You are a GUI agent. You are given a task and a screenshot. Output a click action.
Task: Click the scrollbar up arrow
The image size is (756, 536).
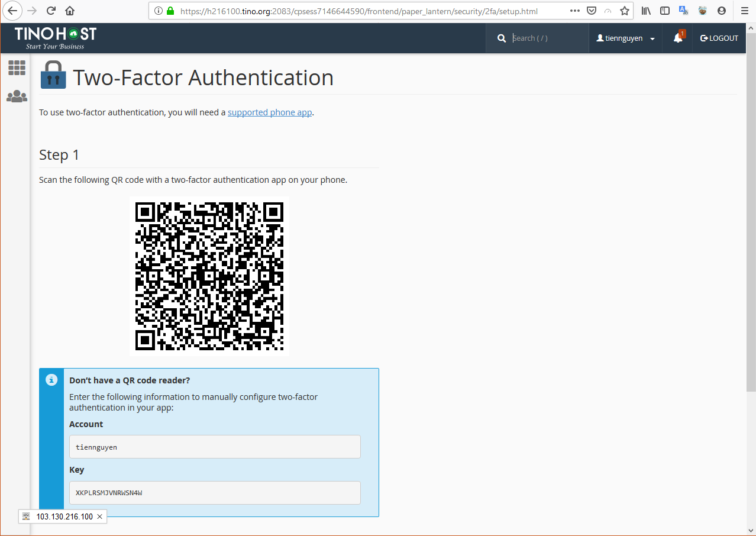tap(751, 28)
